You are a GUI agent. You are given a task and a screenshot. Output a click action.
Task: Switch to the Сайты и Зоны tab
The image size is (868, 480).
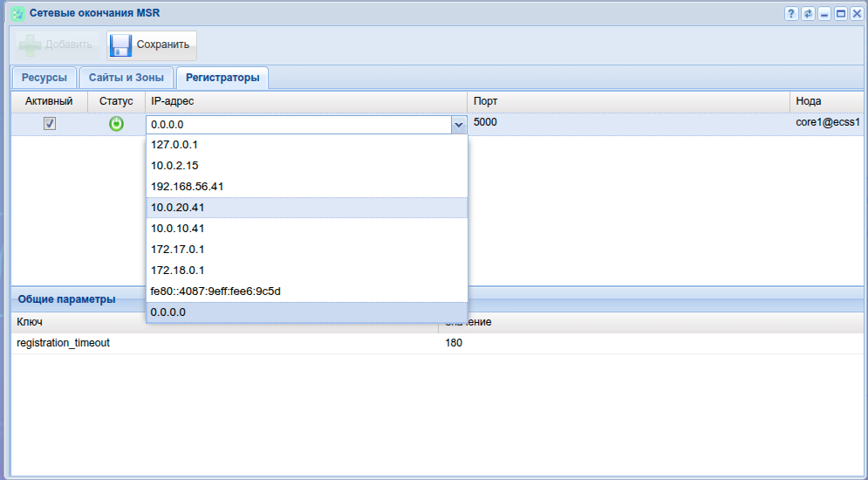[x=126, y=78]
